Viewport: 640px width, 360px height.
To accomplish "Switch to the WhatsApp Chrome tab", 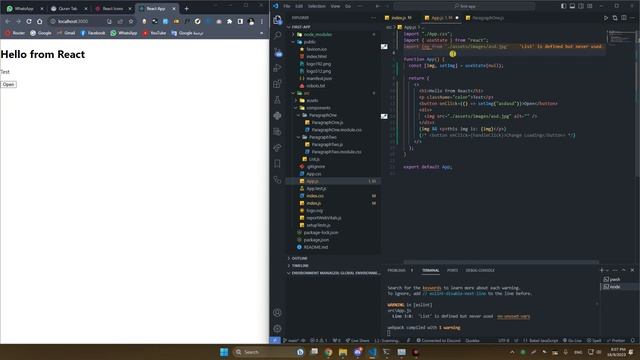I will [24, 8].
